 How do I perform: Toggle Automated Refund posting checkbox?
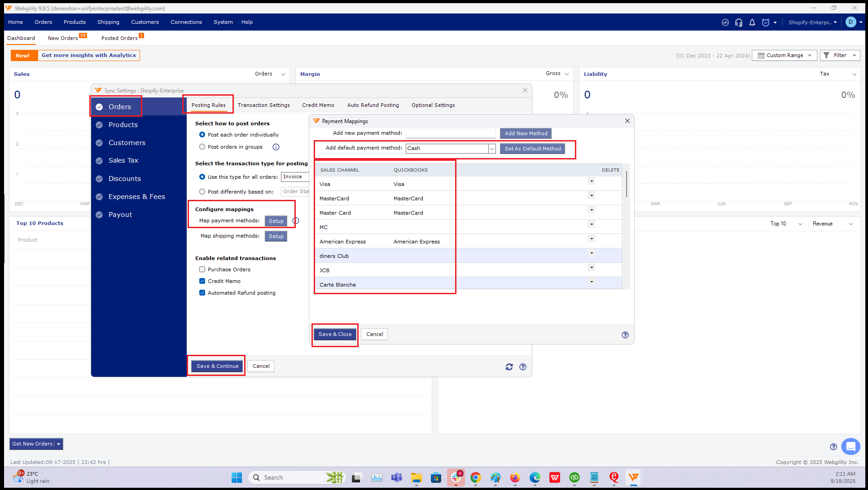click(x=202, y=293)
